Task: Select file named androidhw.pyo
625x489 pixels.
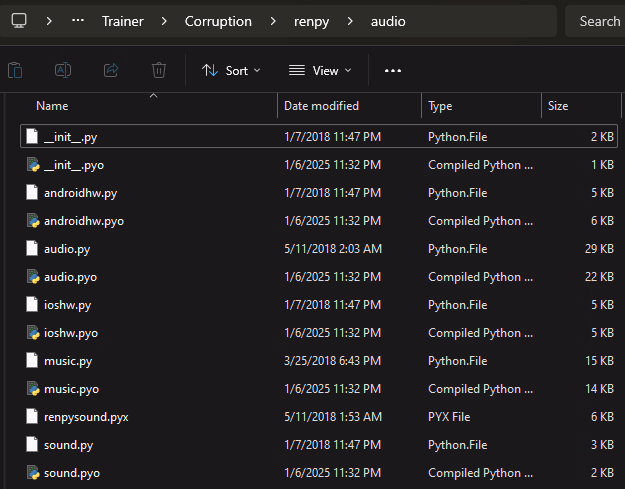Action: (x=84, y=221)
